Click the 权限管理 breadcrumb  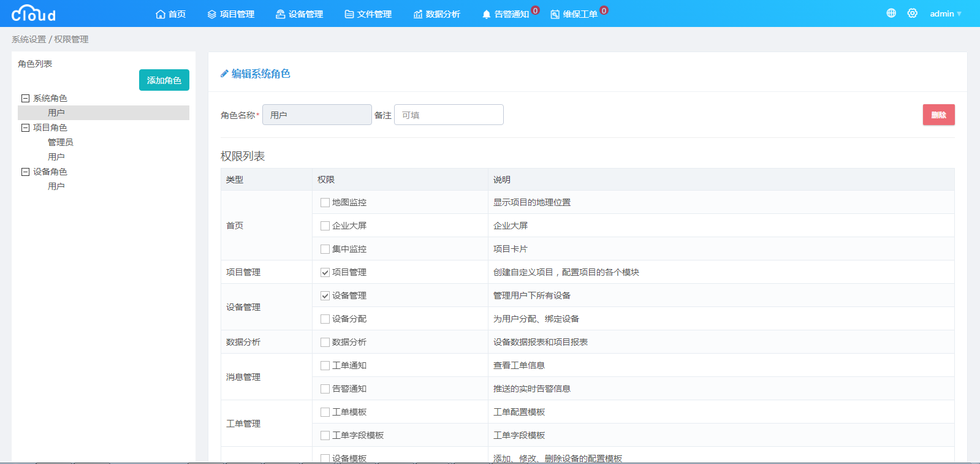(x=71, y=39)
